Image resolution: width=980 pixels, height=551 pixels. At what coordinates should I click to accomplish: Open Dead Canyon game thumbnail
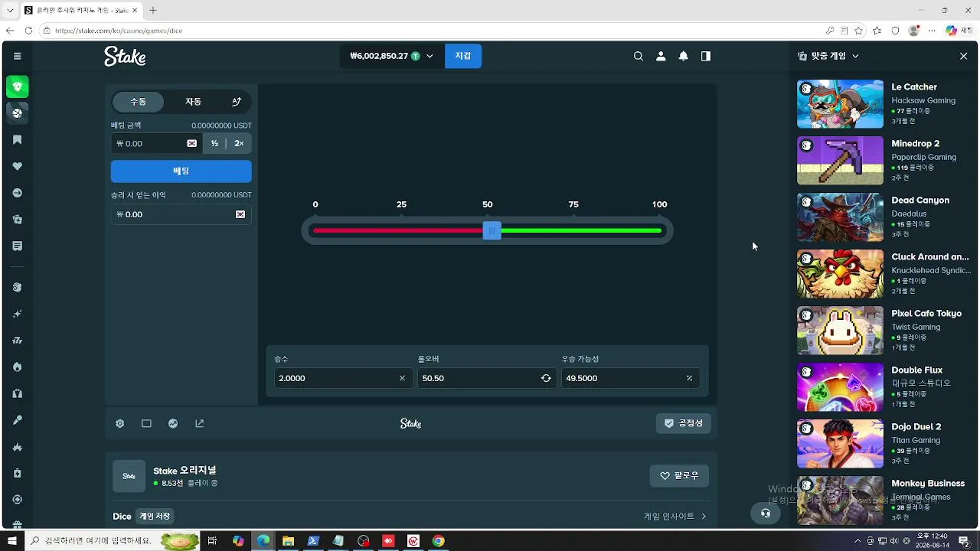pos(840,217)
